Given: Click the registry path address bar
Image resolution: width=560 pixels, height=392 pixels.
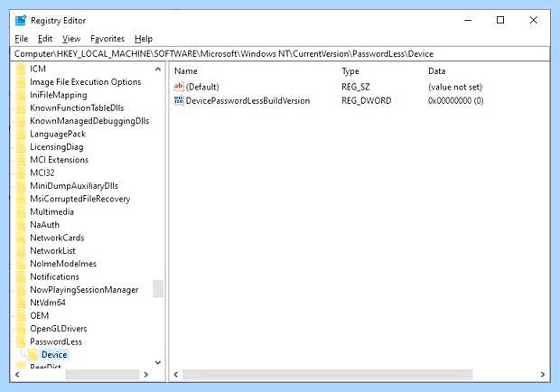Looking at the screenshot, I should (280, 54).
